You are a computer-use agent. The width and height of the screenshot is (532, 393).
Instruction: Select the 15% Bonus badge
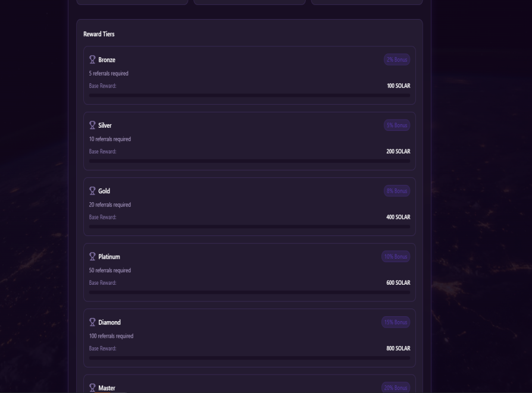tap(396, 322)
